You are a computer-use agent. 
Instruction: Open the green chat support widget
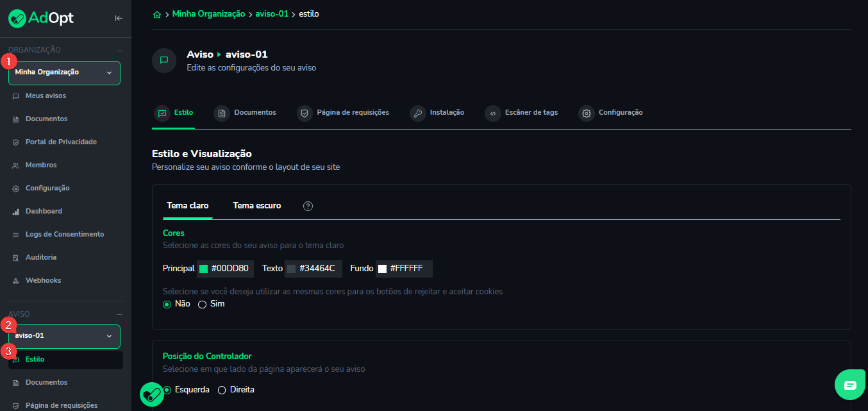click(x=850, y=385)
